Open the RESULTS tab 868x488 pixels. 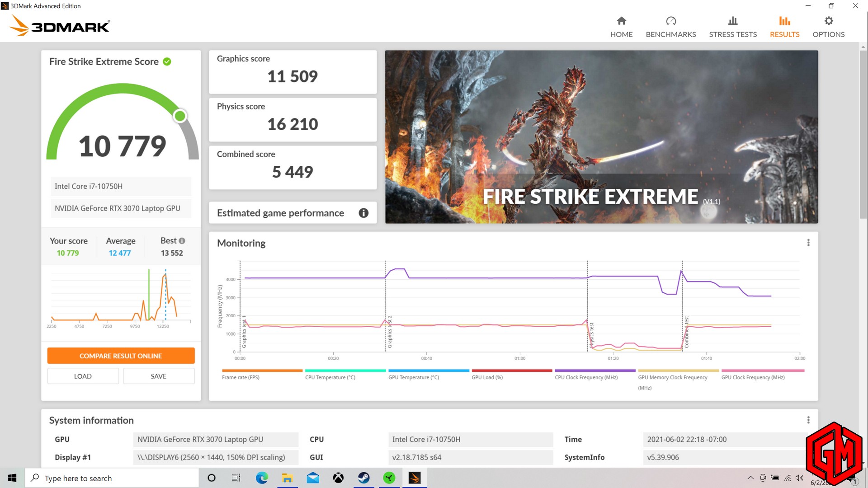pos(784,27)
